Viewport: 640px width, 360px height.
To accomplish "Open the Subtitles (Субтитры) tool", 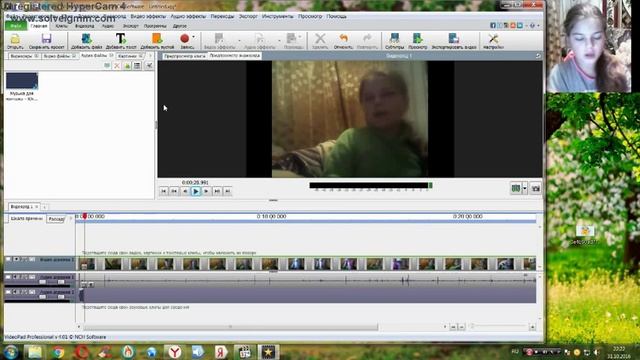I will click(394, 38).
